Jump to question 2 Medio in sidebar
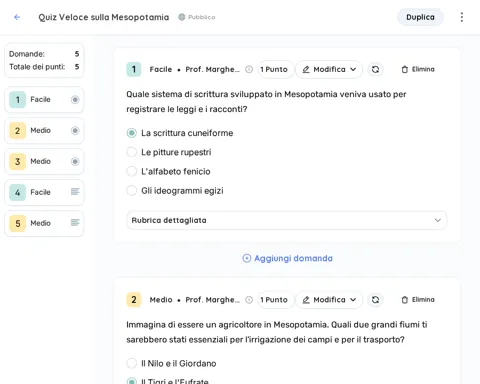 click(x=44, y=130)
